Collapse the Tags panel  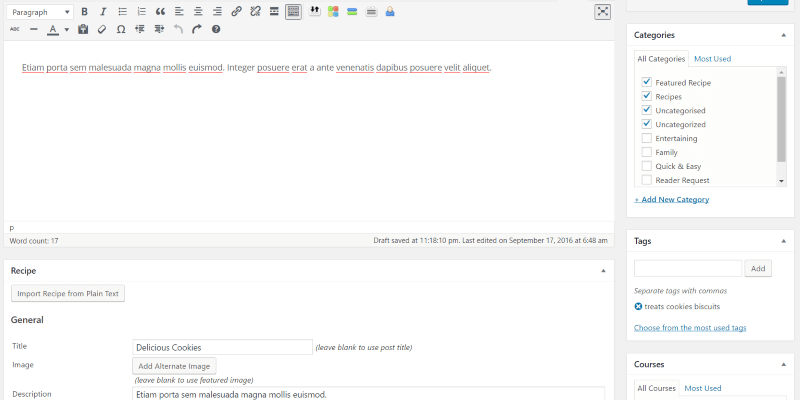[x=783, y=241]
